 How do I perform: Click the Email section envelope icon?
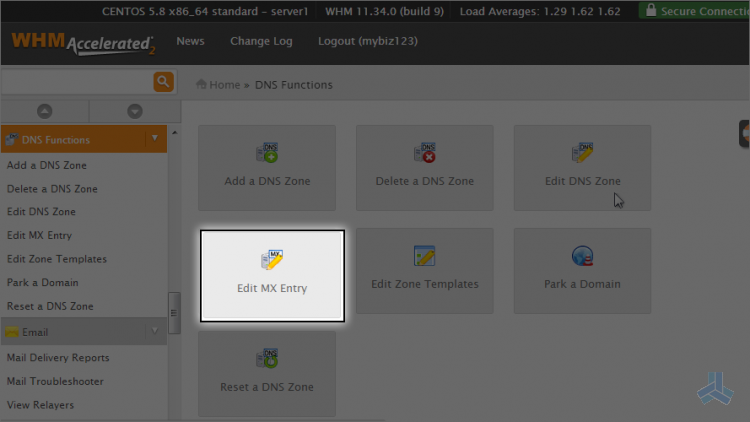coord(12,332)
